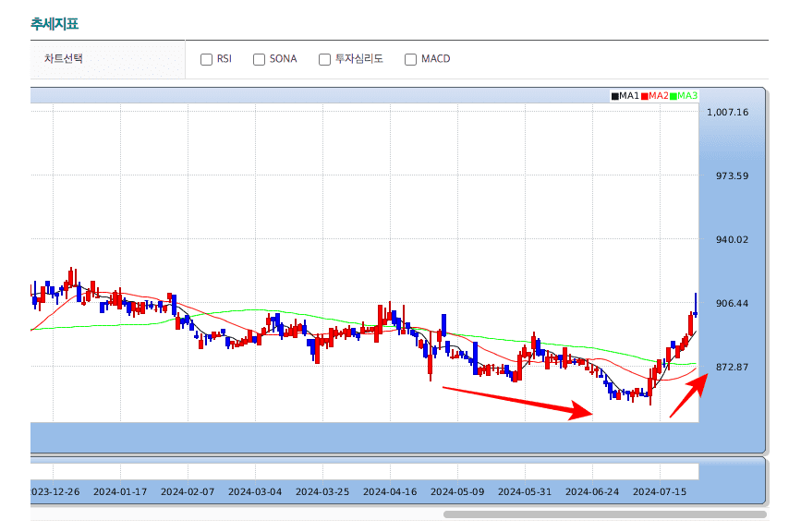The height and width of the screenshot is (532, 801).
Task: Click the red MA2 legend swatch
Action: pos(645,96)
